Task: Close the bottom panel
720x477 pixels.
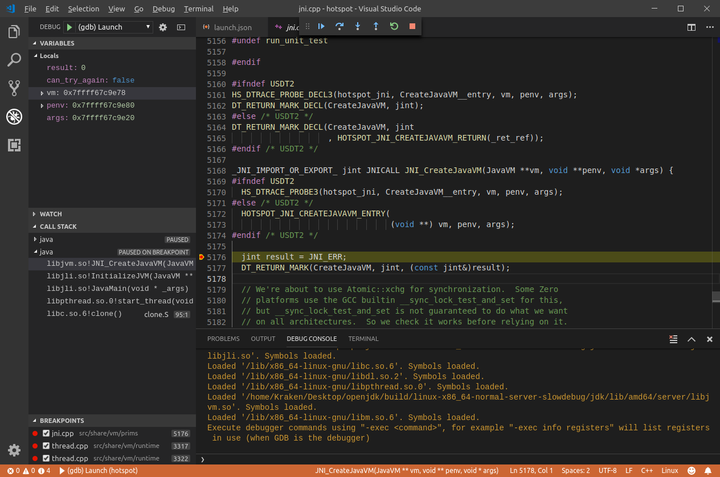Action: 709,339
